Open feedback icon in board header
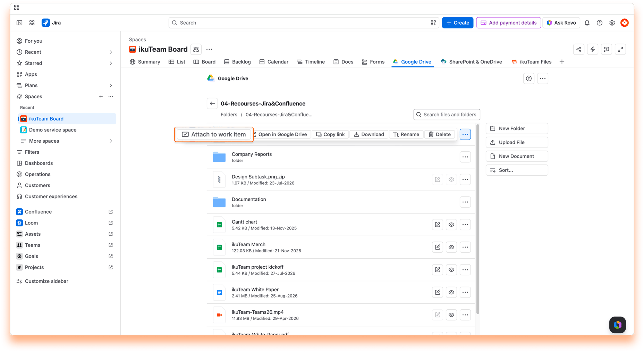 [607, 49]
